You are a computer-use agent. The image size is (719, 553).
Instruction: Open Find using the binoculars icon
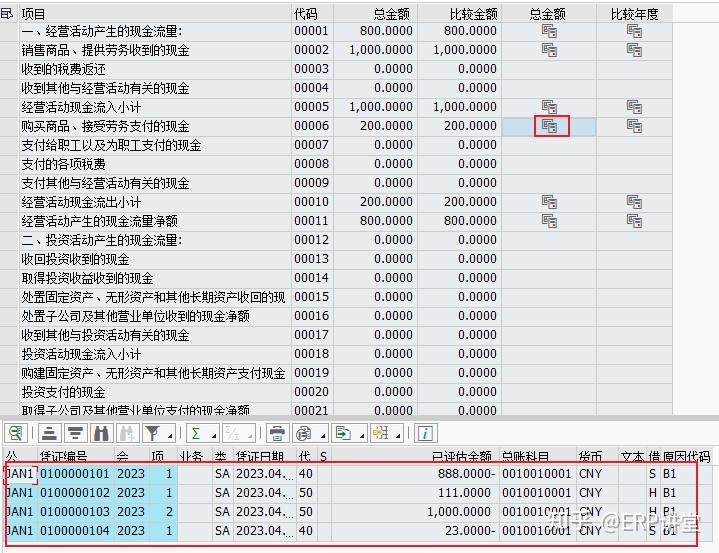coord(101,433)
